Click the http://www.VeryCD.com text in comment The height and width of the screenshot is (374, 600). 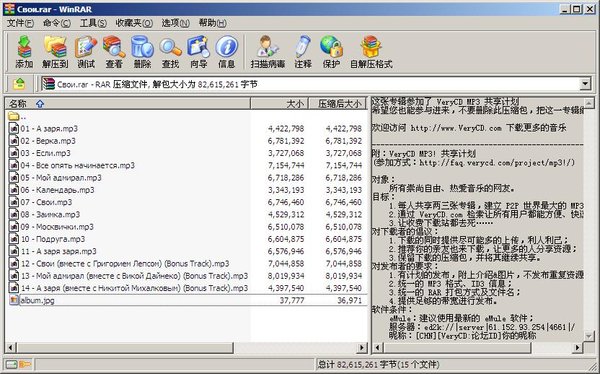pyautogui.click(x=456, y=128)
